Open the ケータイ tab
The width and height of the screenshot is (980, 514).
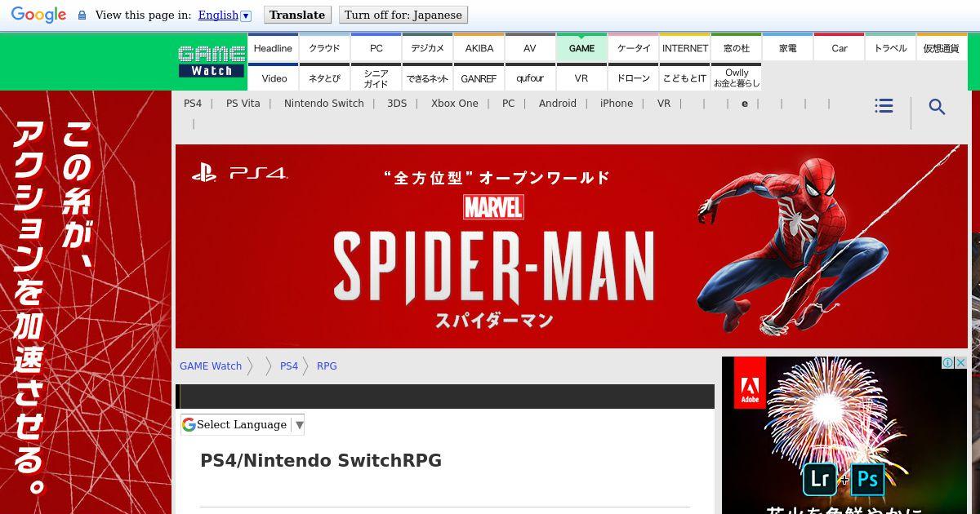(634, 48)
